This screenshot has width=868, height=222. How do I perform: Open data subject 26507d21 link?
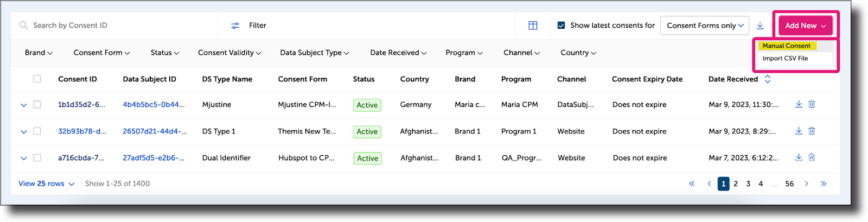155,131
